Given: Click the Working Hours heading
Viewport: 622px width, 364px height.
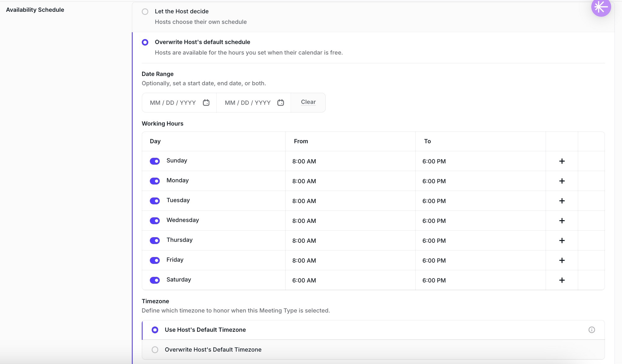Looking at the screenshot, I should pyautogui.click(x=163, y=124).
